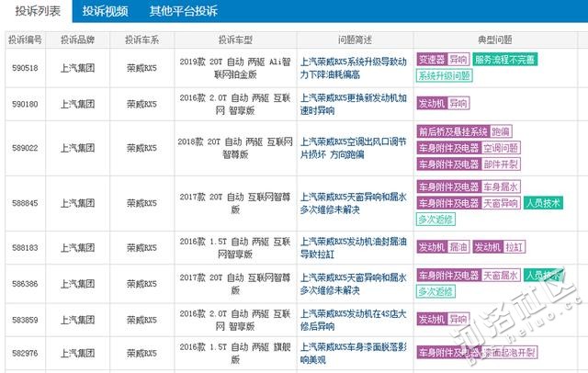Image resolution: width=588 pixels, height=373 pixels.
Task: Select complaint number 583859
Action: tap(25, 320)
